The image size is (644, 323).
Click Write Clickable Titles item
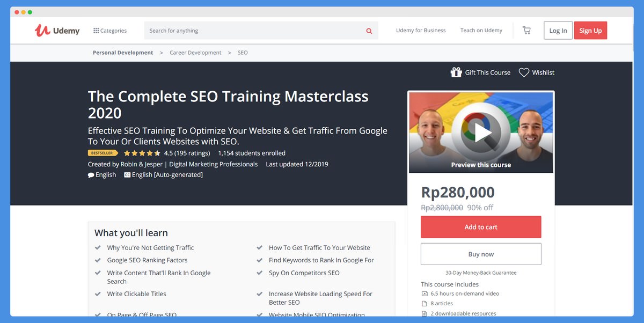pos(136,294)
